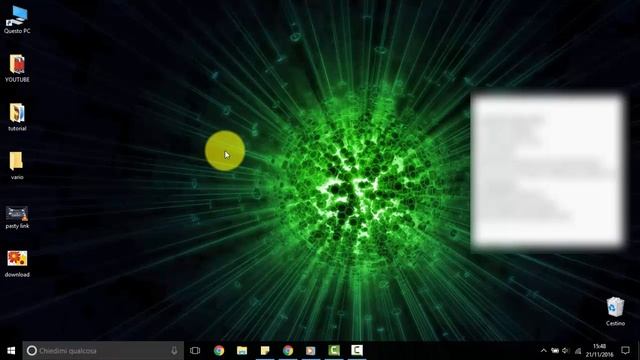Open the Action Center notifications
Viewport: 640px width, 360px height.
pos(625,351)
